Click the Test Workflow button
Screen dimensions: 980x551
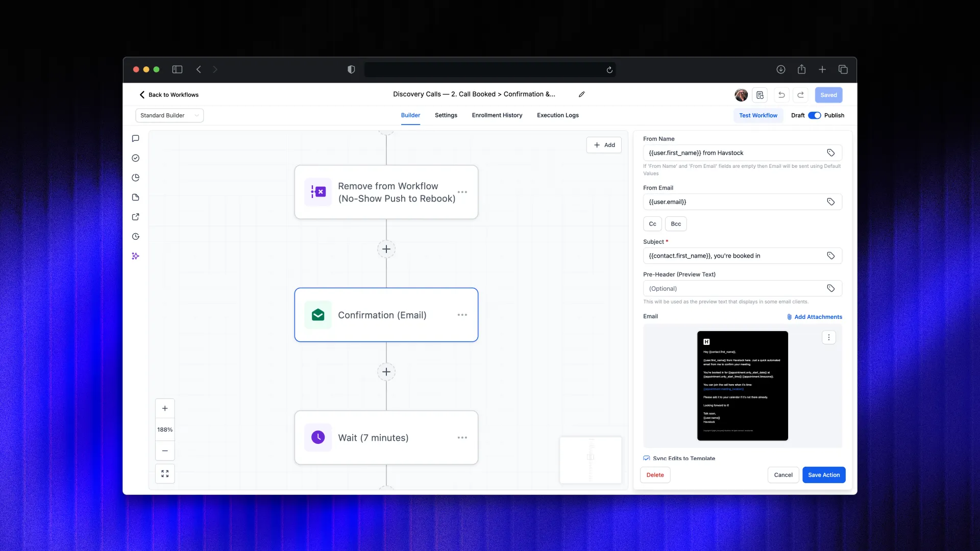pyautogui.click(x=758, y=115)
